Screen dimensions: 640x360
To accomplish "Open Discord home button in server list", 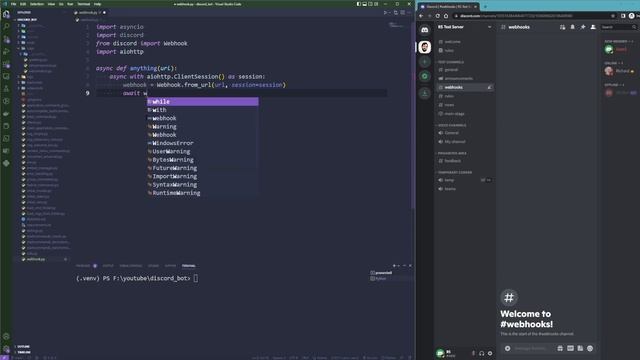I will 424,30.
